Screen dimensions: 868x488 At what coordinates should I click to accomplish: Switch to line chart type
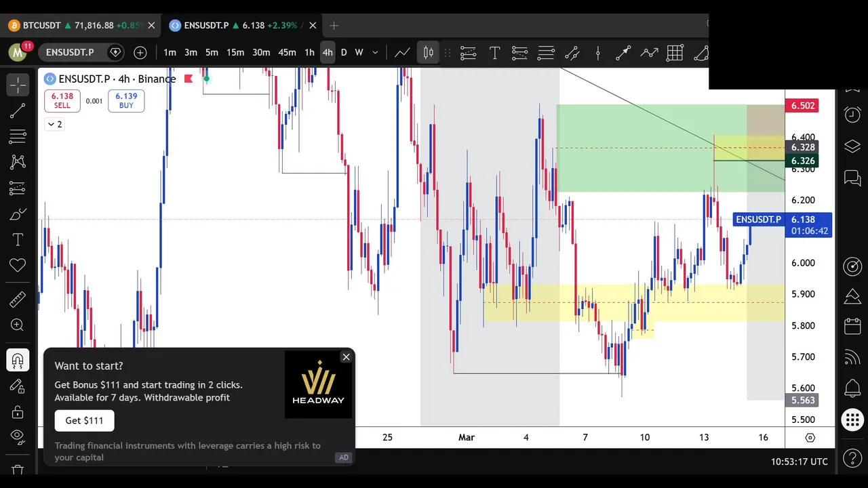click(402, 52)
